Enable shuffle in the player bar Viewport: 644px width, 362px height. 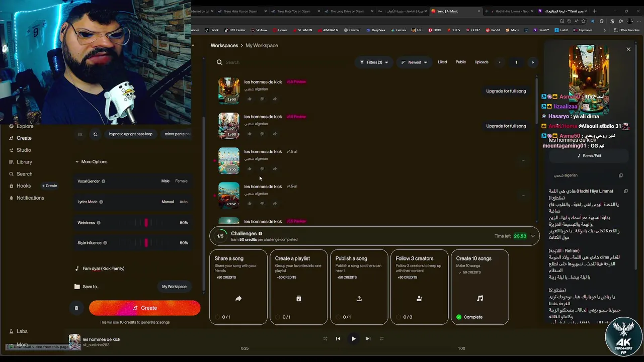pyautogui.click(x=325, y=339)
